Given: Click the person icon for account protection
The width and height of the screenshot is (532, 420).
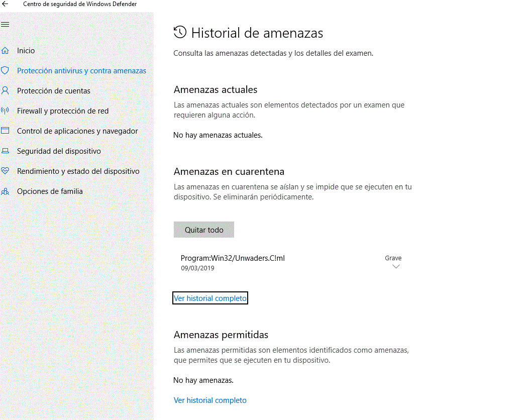Looking at the screenshot, I should [x=6, y=91].
